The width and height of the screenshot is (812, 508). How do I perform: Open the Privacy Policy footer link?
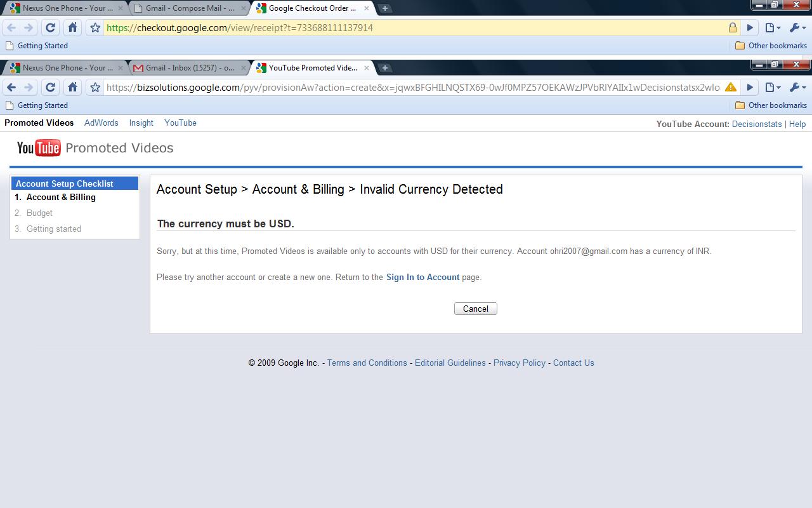coord(519,363)
